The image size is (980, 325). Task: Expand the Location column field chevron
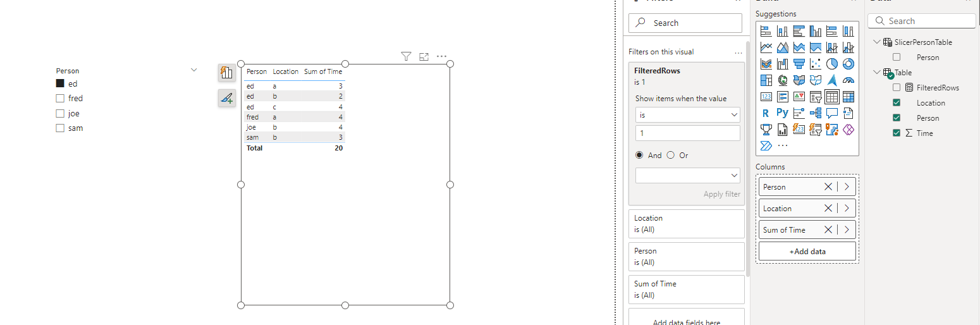click(847, 208)
